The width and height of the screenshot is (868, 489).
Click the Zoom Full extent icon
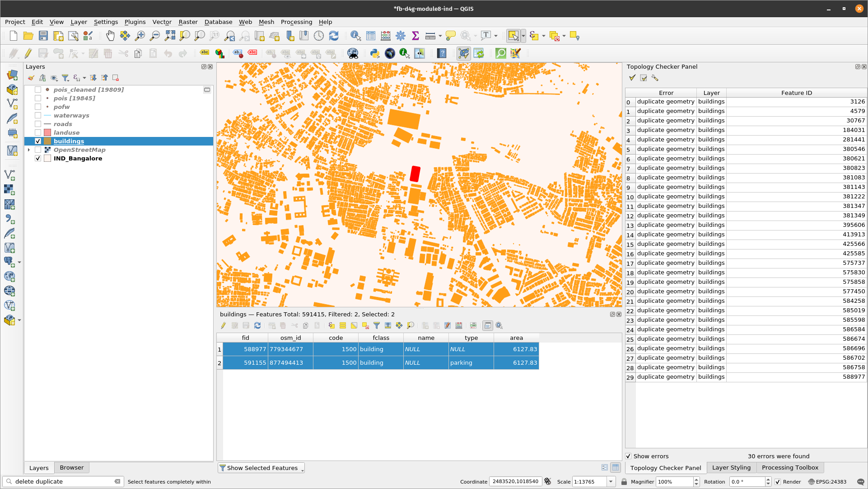(x=170, y=36)
